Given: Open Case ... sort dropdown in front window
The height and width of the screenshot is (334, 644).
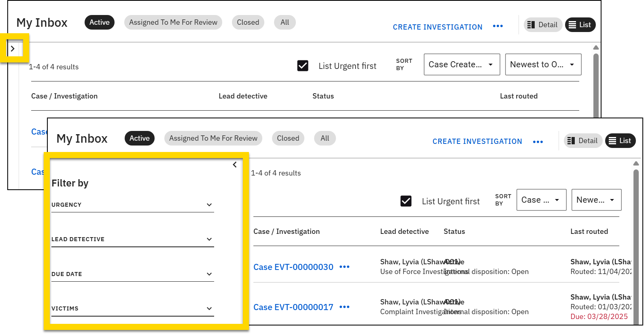Looking at the screenshot, I should pyautogui.click(x=542, y=200).
